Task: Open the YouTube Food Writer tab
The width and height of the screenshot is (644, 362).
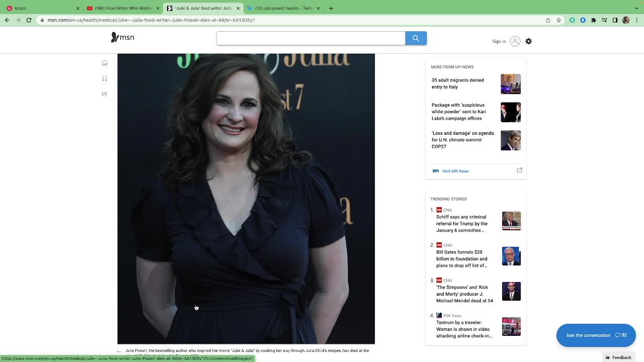Action: (x=123, y=8)
